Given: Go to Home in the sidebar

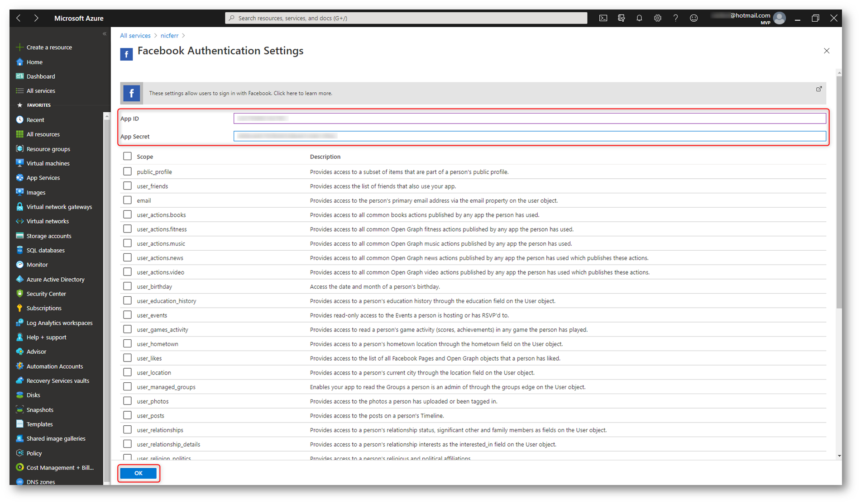Looking at the screenshot, I should pos(34,62).
